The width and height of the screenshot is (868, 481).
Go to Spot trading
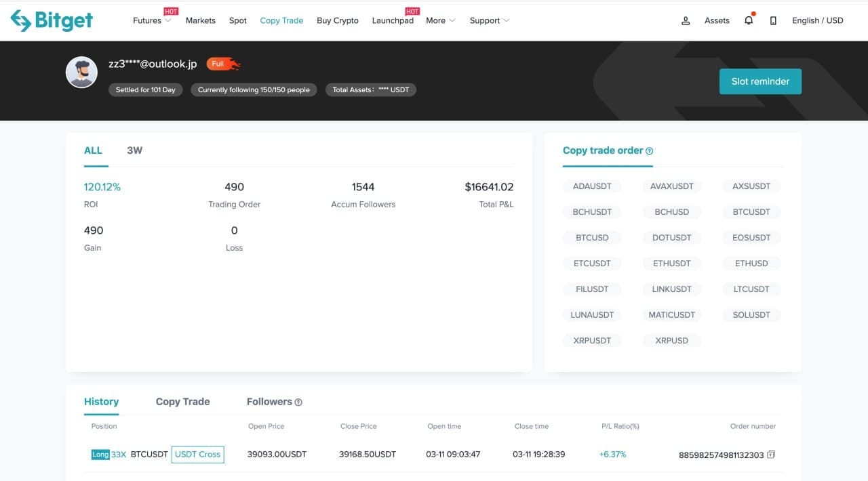238,20
